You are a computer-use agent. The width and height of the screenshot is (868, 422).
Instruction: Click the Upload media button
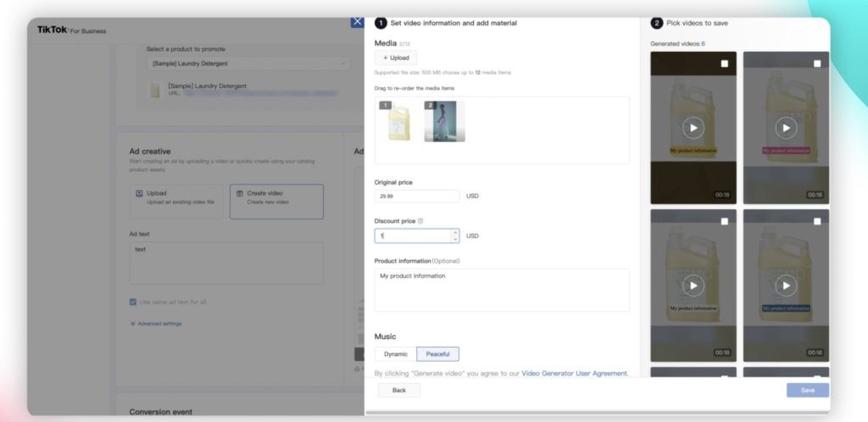395,58
